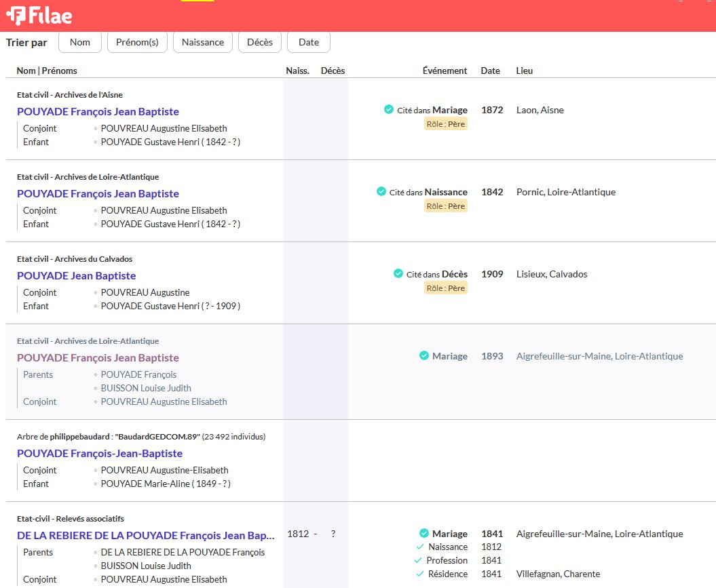Viewport: 716px width, 588px height.
Task: Click the verified badge beside "Cité dans Décès"
Action: point(398,274)
